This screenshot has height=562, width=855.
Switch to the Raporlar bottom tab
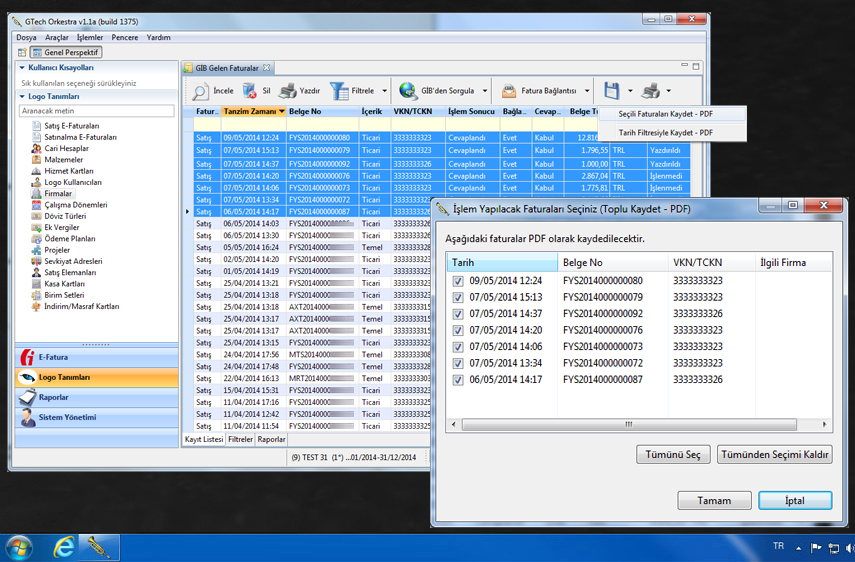272,439
